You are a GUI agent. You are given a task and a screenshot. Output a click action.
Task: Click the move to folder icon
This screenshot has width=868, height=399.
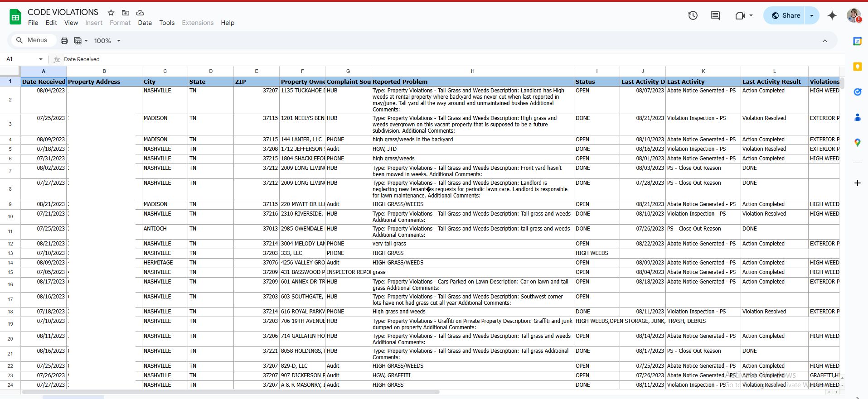tap(126, 13)
